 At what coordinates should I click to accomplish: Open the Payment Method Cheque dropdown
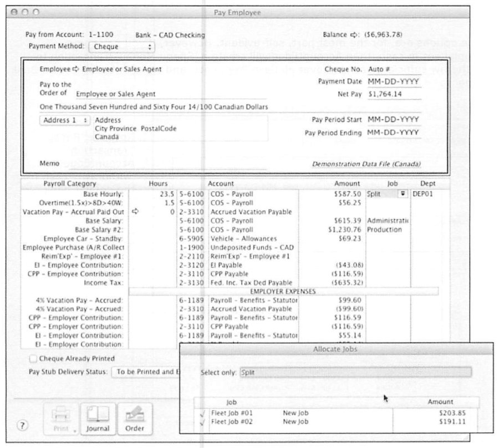[121, 47]
